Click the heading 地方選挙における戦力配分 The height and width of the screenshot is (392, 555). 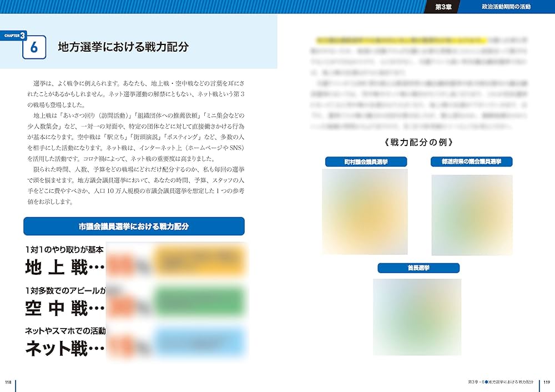(x=123, y=48)
